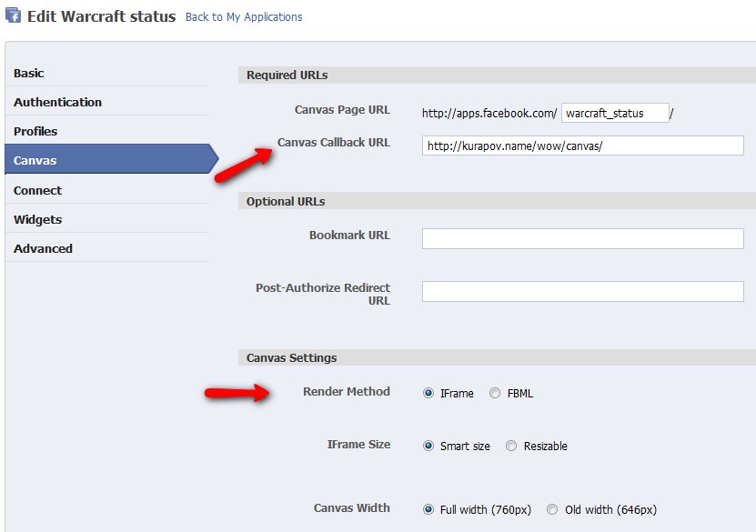Select the Canvas sidebar tab

(35, 160)
